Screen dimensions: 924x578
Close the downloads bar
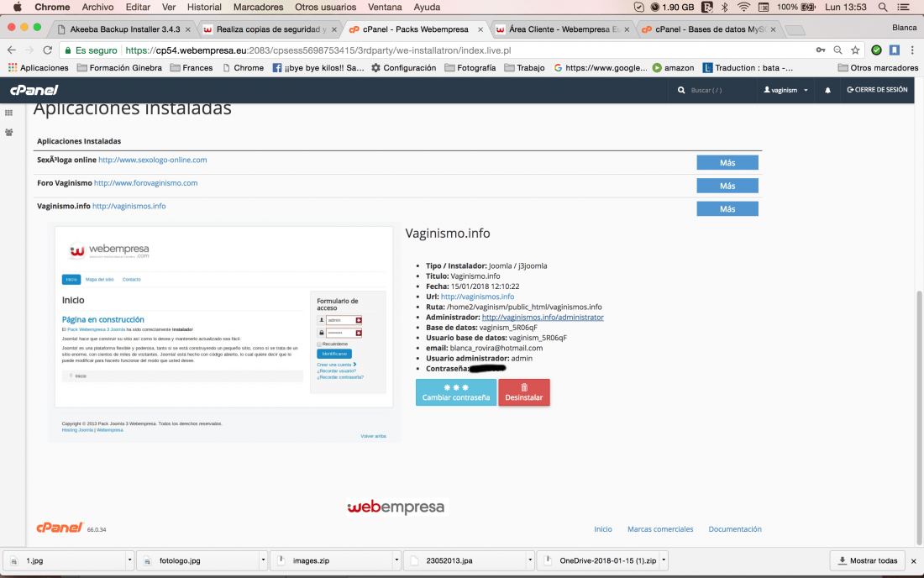point(913,561)
